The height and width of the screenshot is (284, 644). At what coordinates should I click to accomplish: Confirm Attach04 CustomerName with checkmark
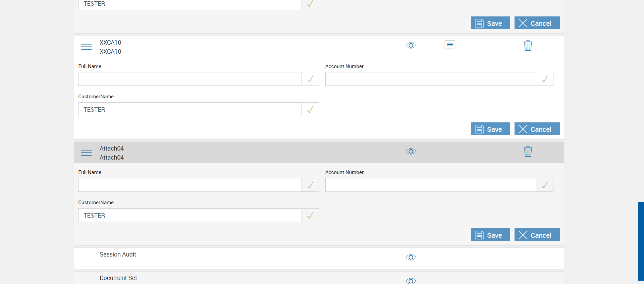coord(310,215)
